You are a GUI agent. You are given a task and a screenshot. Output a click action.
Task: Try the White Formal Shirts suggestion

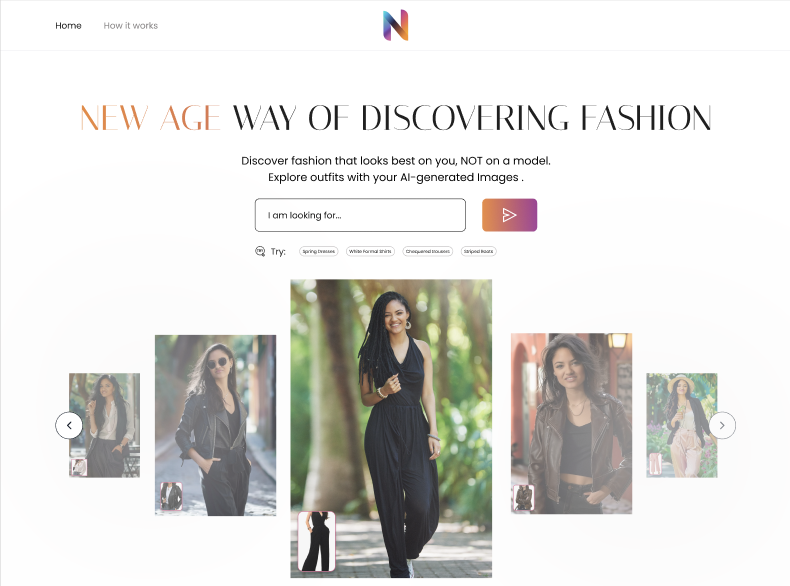click(x=370, y=251)
